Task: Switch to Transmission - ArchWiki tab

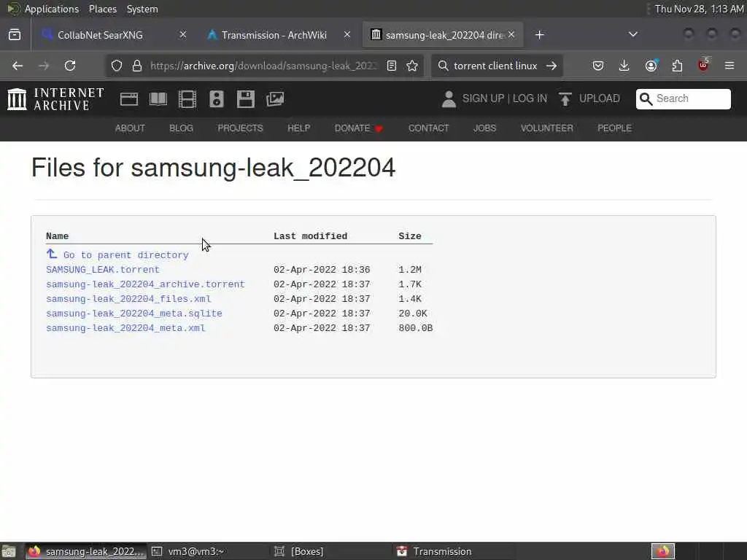Action: point(279,35)
